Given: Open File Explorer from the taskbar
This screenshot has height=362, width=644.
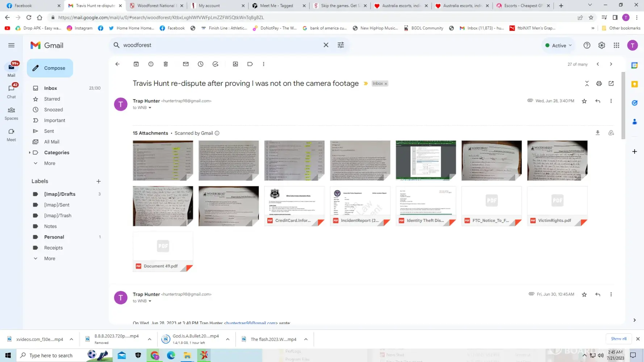Looking at the screenshot, I should (187, 355).
